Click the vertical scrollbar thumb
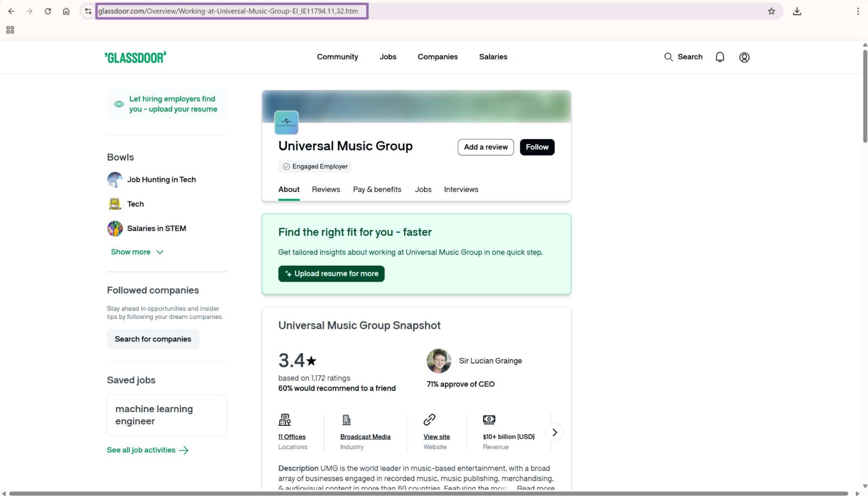868x496 pixels. coord(865,96)
